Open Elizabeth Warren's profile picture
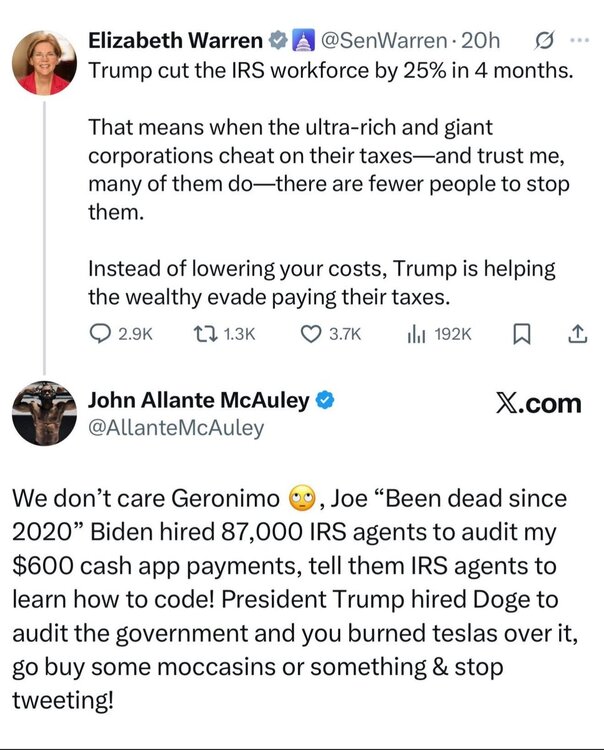The height and width of the screenshot is (750, 604). coord(44,62)
